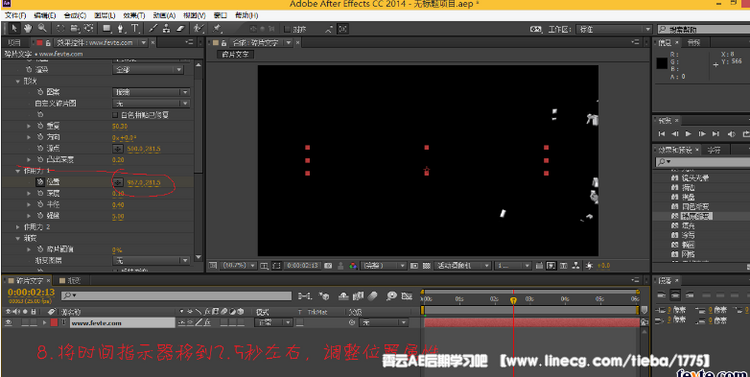Open the viewer resolution dropdown
This screenshot has height=377, width=750.
coord(384,266)
